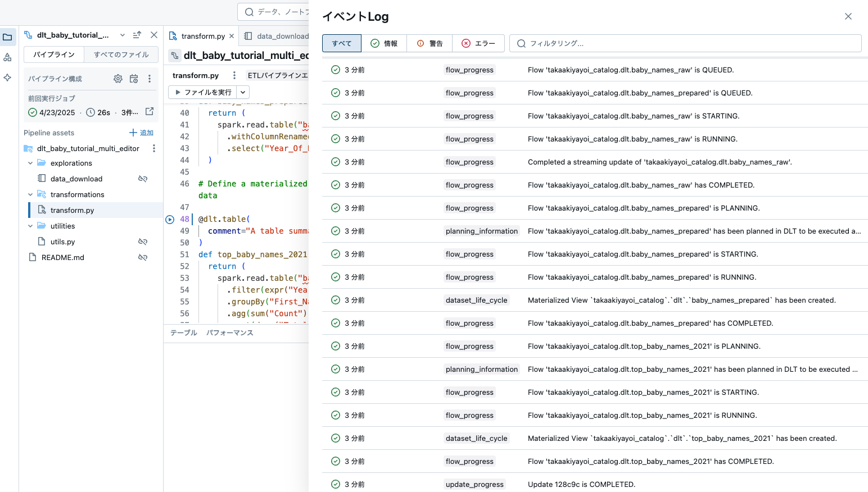Open the dlt_baby_tutorial pipeline name dropdown

[123, 34]
